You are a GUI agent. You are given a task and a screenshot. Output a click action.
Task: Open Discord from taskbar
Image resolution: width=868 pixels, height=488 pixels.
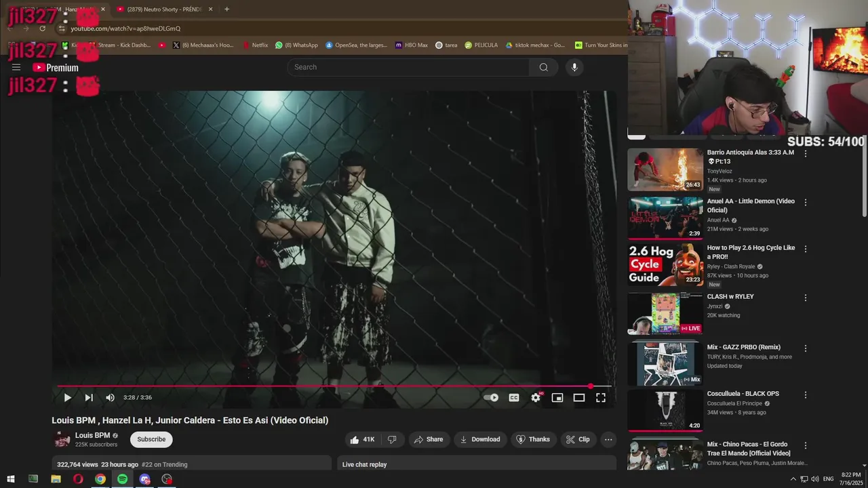144,479
